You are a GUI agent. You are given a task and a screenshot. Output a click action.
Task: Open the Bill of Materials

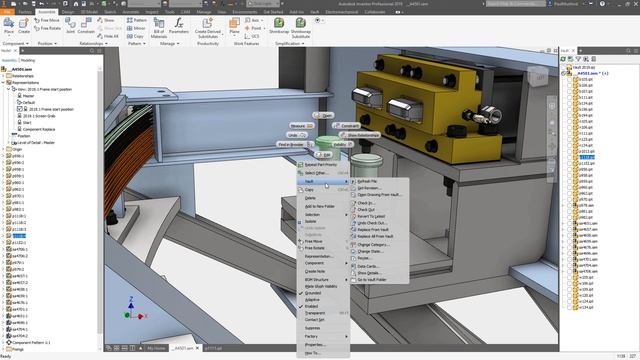tap(159, 28)
